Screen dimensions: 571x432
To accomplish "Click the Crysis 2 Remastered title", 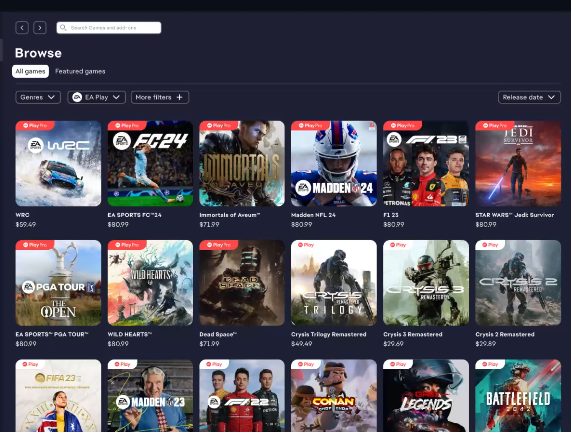I will click(505, 334).
